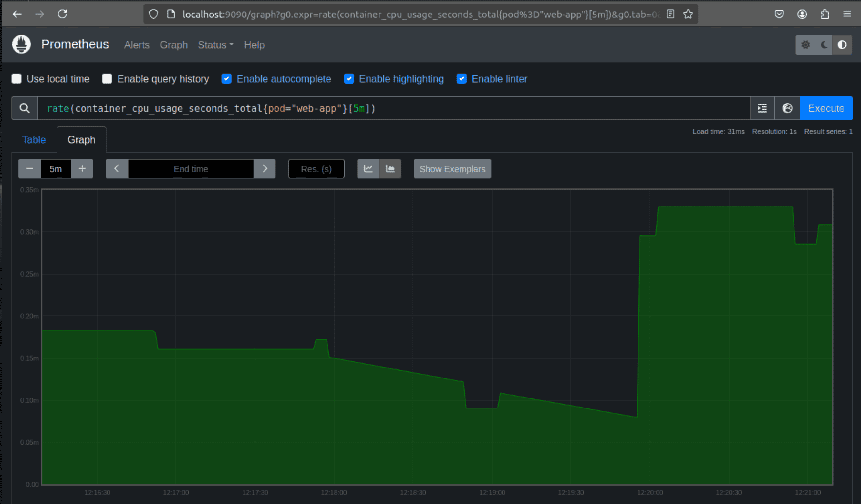Bookmark this page with star icon
Viewport: 861px width, 504px height.
[x=688, y=14]
